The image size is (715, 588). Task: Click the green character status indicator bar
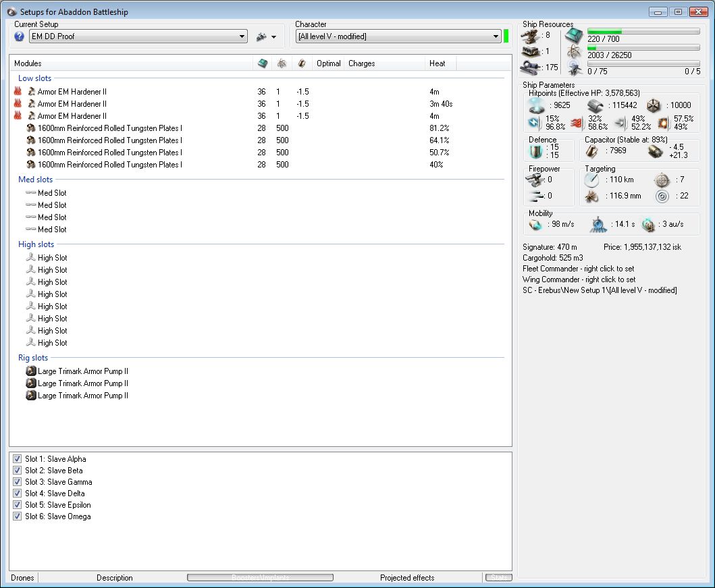[x=506, y=36]
